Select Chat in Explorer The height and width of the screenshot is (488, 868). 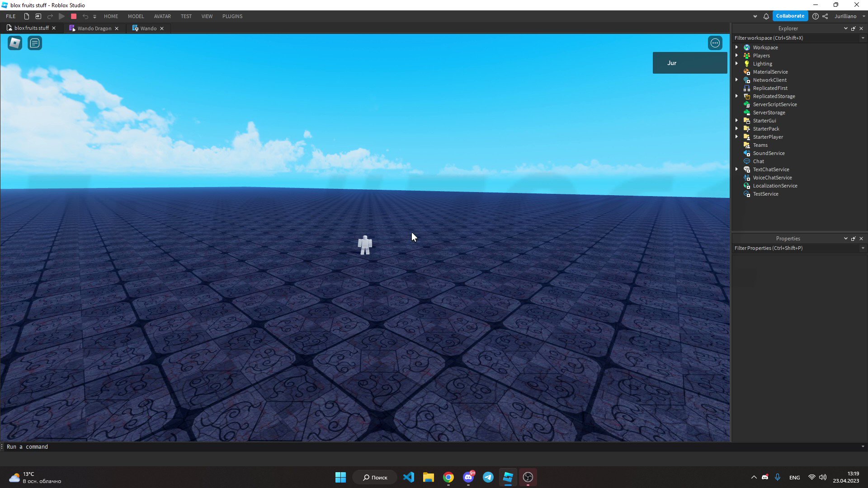click(758, 161)
